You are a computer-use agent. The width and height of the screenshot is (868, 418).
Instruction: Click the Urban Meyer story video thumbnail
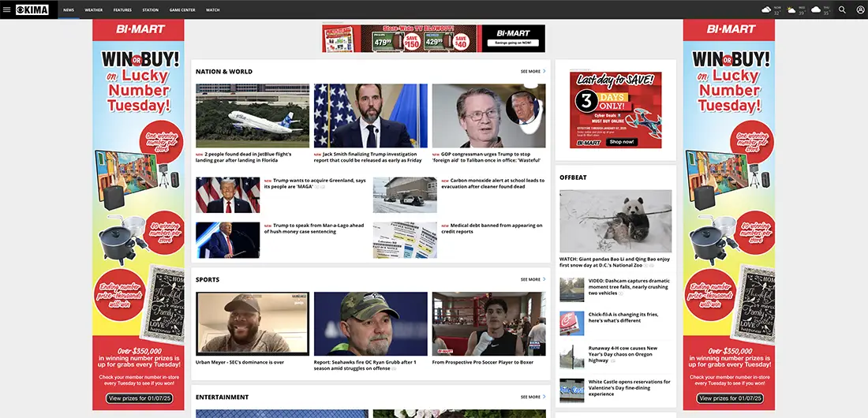[253, 324]
